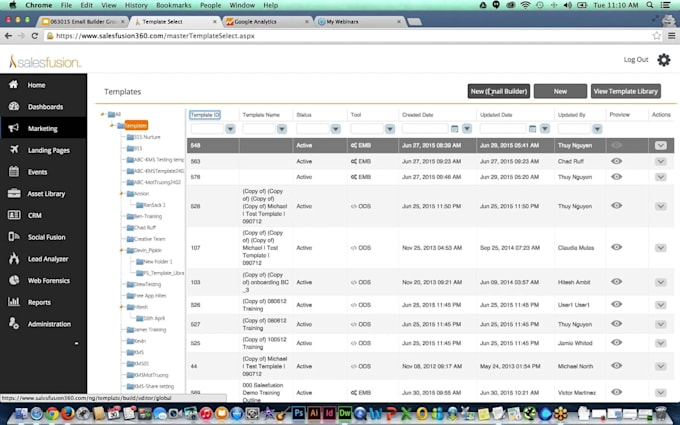Click the preview eye for template 578
This screenshot has height=425, width=680.
pyautogui.click(x=617, y=176)
